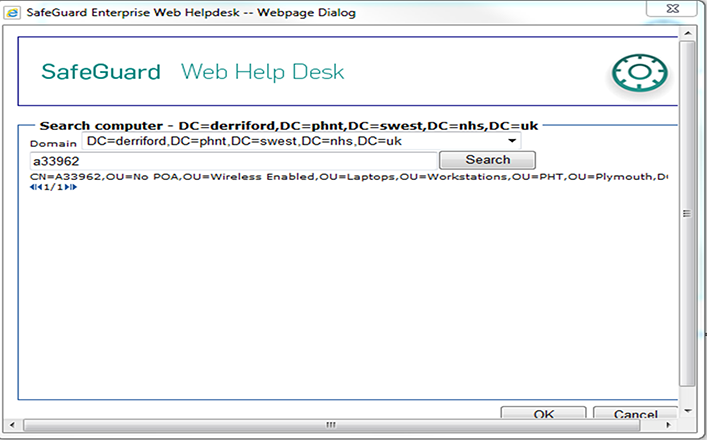Click the 1/1 page indicator

coord(53,187)
